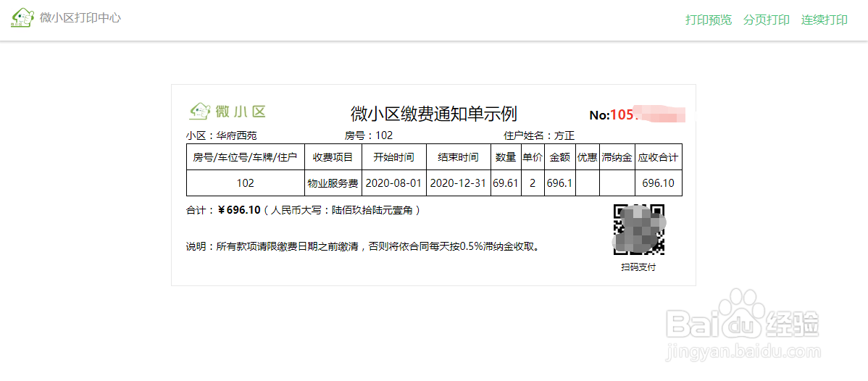Click the 微小区 house logo icon in header
Viewport: 868px width, 381px height.
coord(22,17)
